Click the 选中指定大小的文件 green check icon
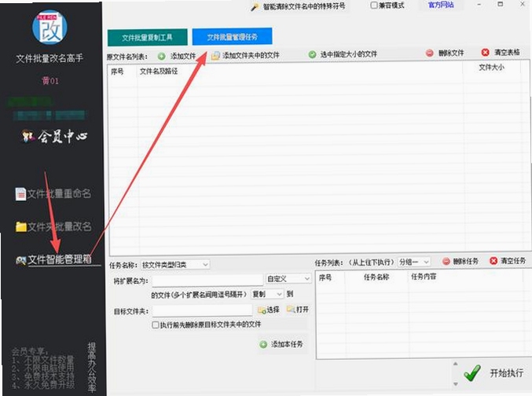532x396 pixels. tap(312, 54)
